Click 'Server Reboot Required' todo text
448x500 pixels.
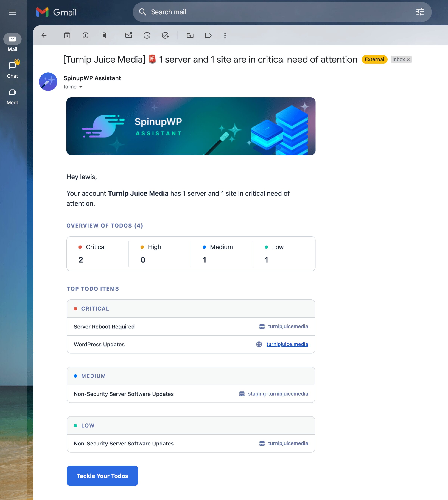tap(104, 327)
